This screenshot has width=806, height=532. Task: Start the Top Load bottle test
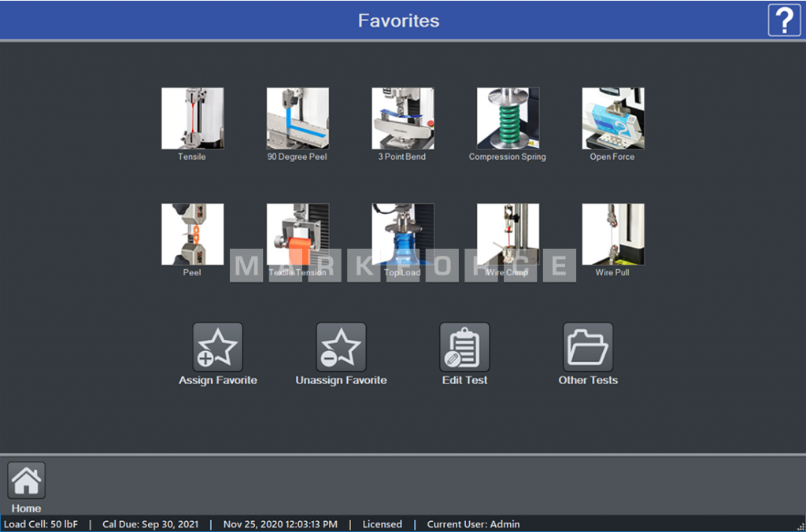(x=402, y=235)
